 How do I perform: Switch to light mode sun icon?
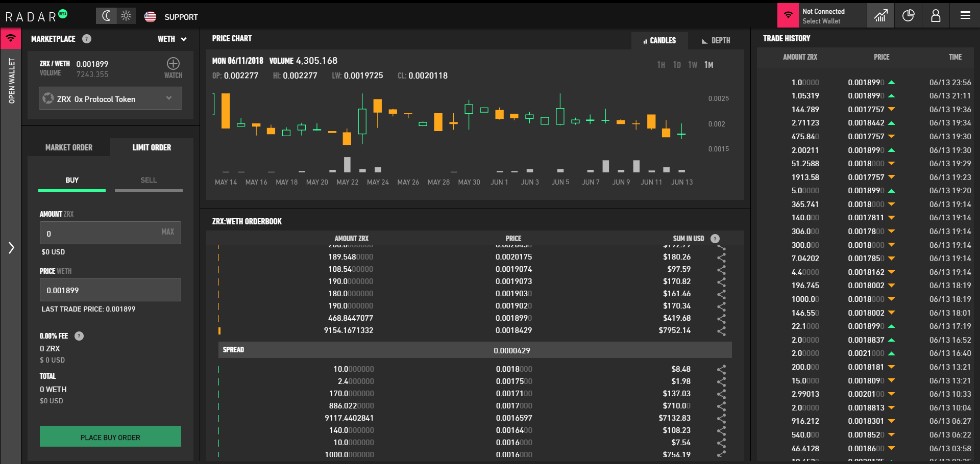point(126,16)
